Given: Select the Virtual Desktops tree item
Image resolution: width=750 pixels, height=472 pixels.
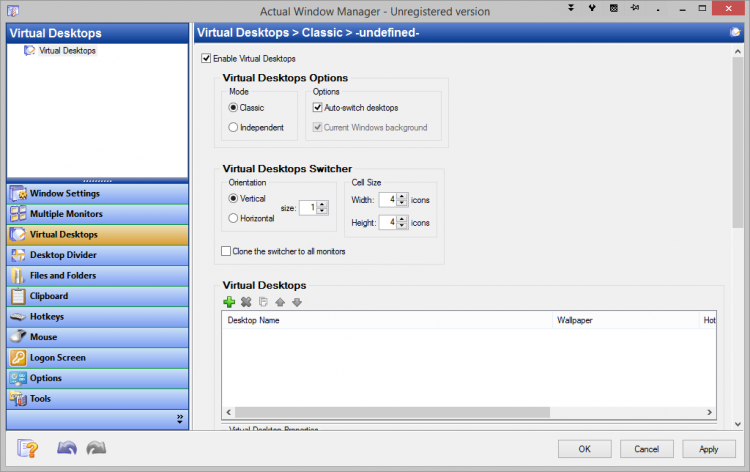Looking at the screenshot, I should 67,51.
